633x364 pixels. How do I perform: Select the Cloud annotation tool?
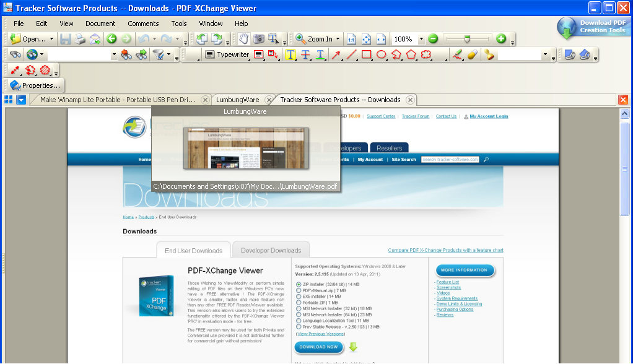[425, 54]
